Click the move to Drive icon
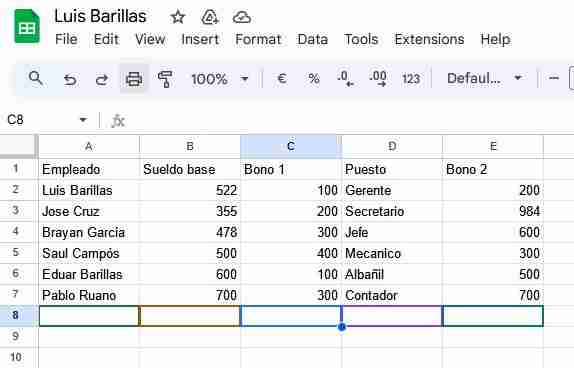 (x=210, y=17)
